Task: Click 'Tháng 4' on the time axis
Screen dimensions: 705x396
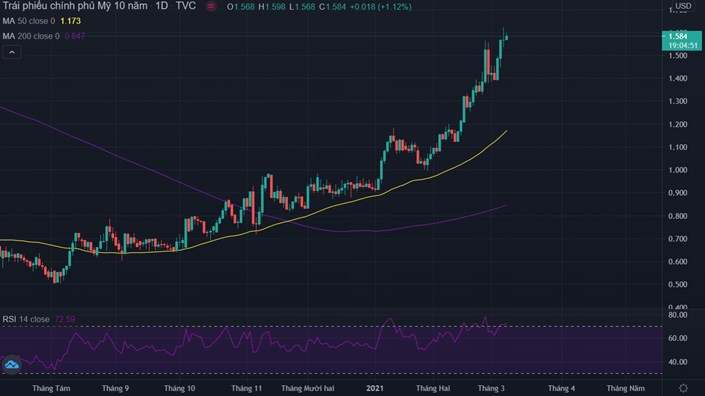Action: (x=562, y=388)
